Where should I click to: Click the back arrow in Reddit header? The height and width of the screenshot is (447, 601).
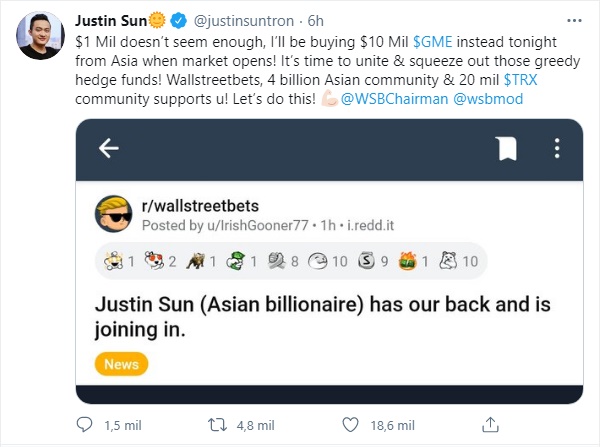109,148
